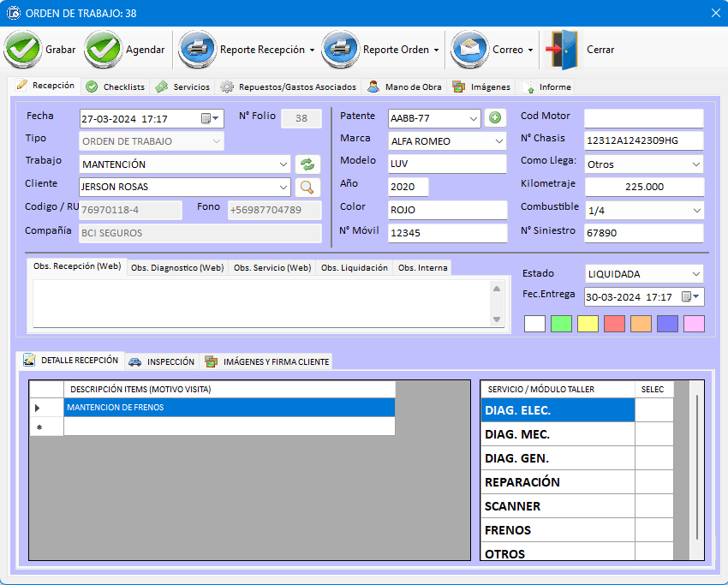
Task: Open the Marca dropdown with ALFA ROMEO
Action: coord(499,141)
